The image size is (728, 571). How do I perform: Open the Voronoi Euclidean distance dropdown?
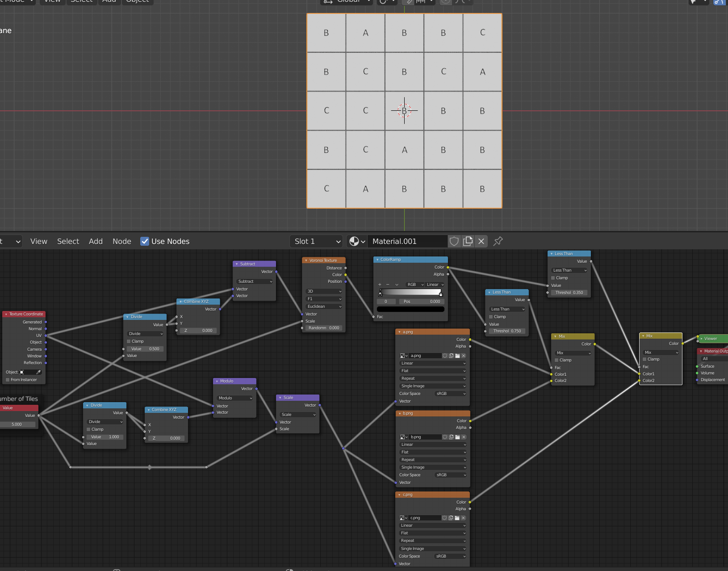pyautogui.click(x=324, y=306)
